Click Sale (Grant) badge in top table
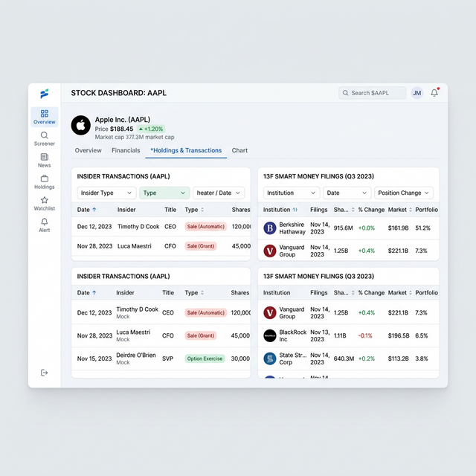The height and width of the screenshot is (476, 476). point(200,246)
